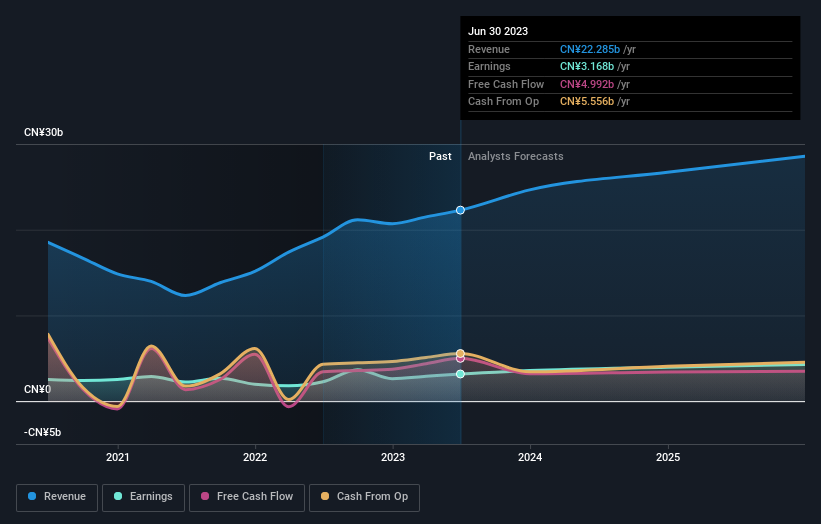Image resolution: width=821 pixels, height=524 pixels.
Task: Click the Earnings row label in tooltip
Action: (x=489, y=66)
